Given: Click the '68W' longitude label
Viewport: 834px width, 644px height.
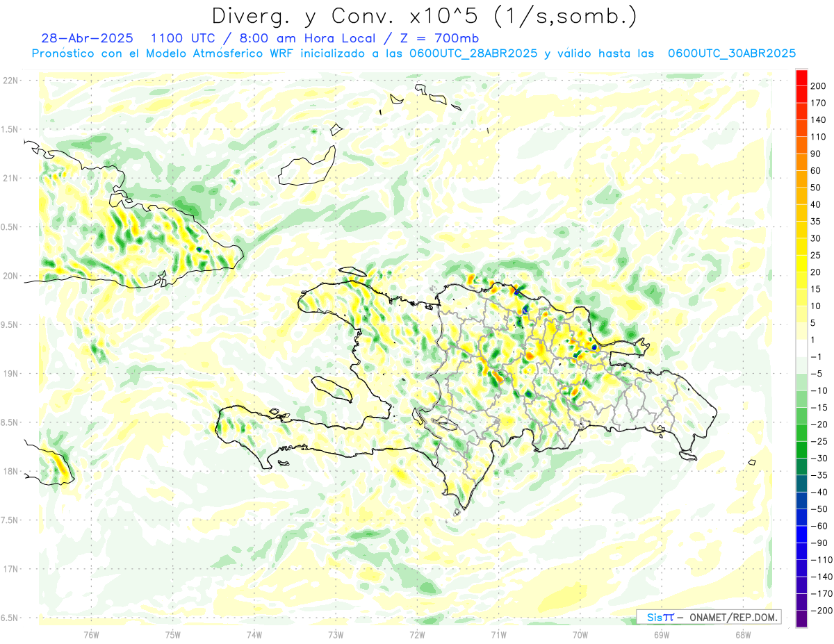Looking at the screenshot, I should point(742,635).
